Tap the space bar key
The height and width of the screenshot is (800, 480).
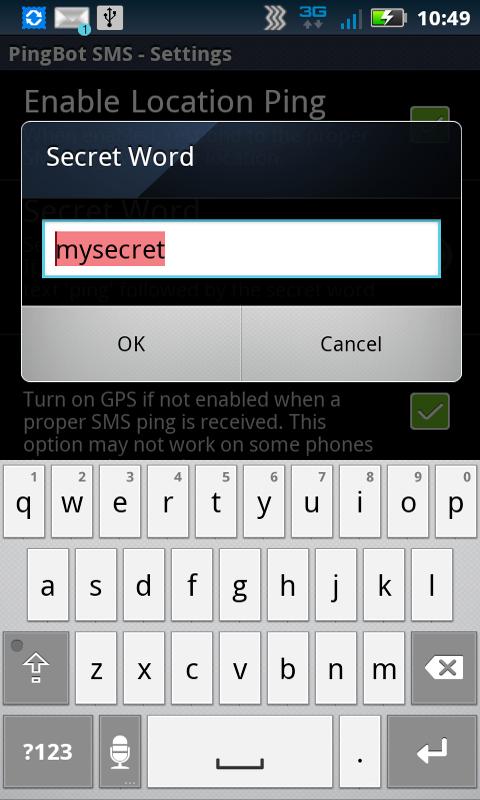coord(240,752)
